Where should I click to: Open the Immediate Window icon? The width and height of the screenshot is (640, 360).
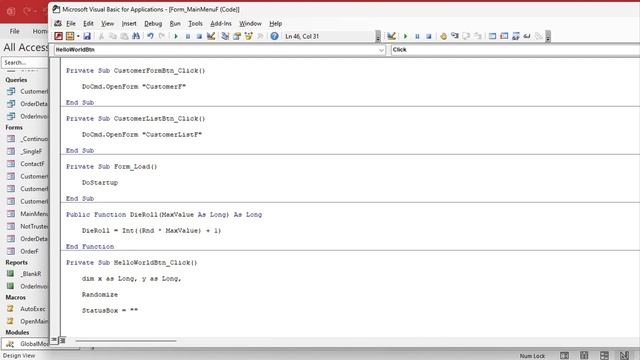504,36
